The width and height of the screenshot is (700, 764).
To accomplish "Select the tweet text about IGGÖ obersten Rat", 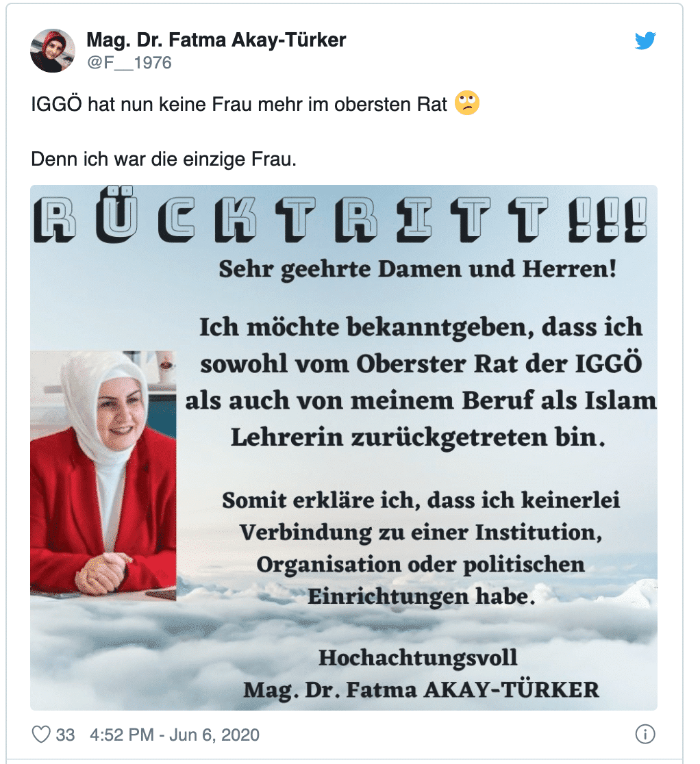I will pos(239,104).
